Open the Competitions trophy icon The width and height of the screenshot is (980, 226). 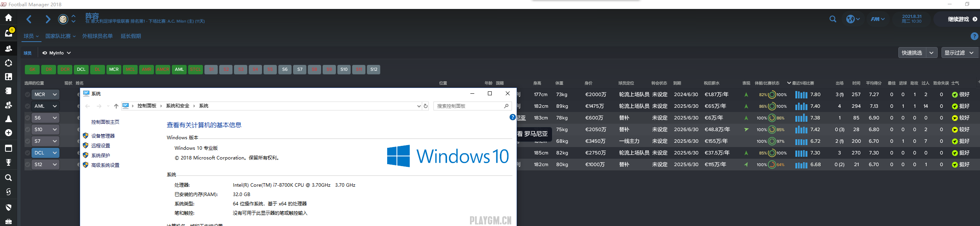9,162
